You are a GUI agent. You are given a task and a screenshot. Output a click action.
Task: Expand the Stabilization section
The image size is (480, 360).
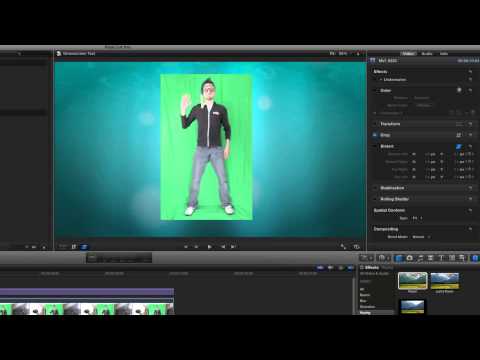click(421, 188)
